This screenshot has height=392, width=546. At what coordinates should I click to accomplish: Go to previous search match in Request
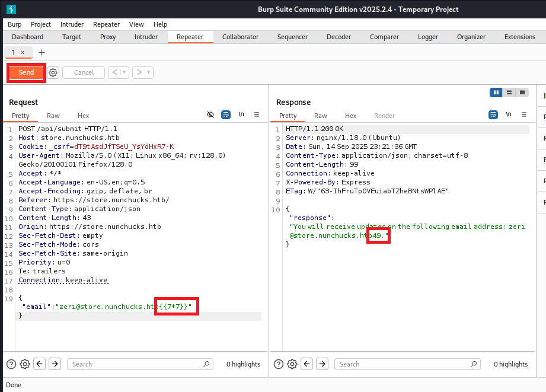[x=39, y=364]
